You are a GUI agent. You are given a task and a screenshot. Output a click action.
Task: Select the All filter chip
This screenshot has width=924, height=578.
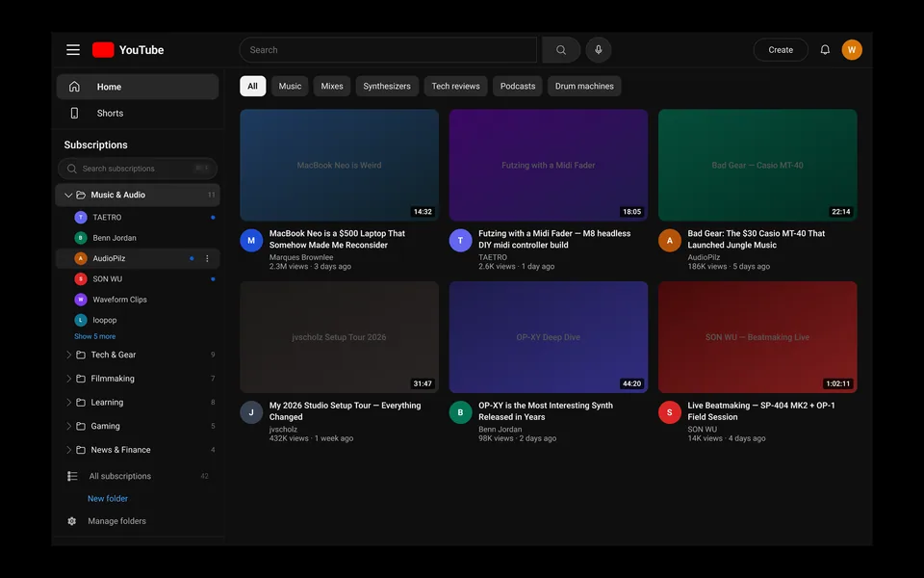coord(253,86)
